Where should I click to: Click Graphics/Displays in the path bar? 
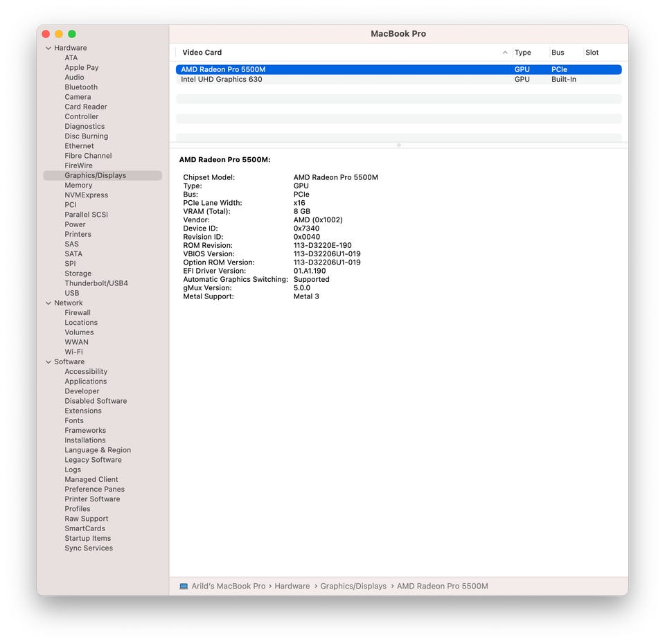353,586
